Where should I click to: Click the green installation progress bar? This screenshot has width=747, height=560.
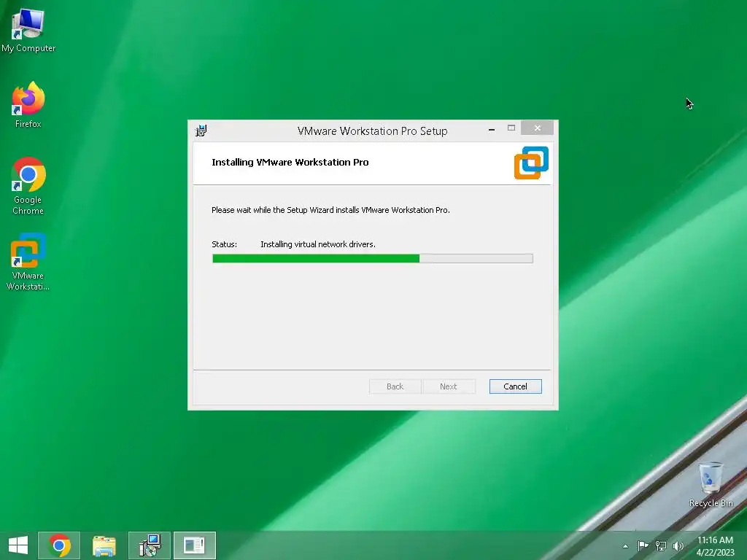(373, 259)
